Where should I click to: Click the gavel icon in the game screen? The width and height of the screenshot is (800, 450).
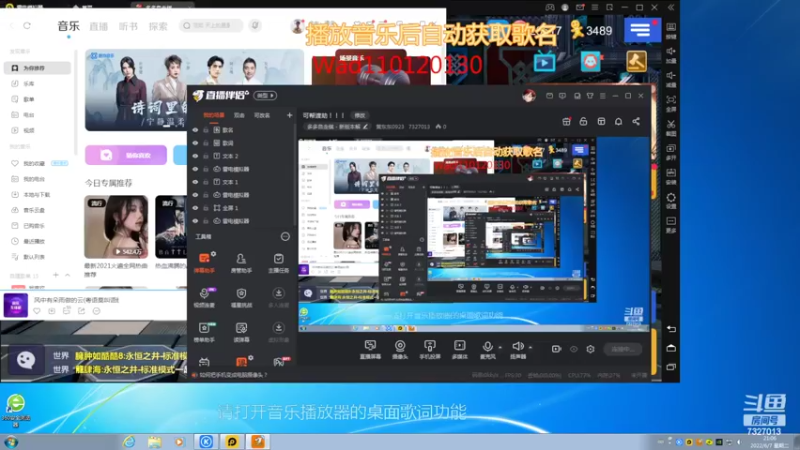click(636, 61)
